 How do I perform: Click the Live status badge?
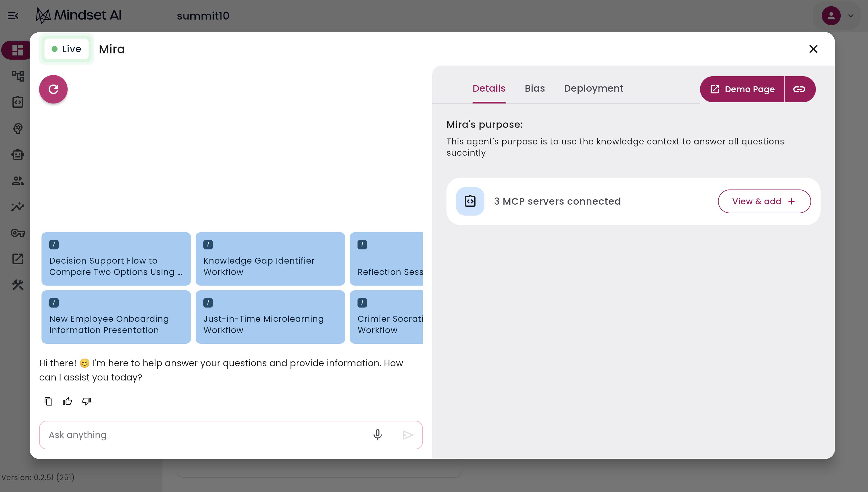pos(66,49)
